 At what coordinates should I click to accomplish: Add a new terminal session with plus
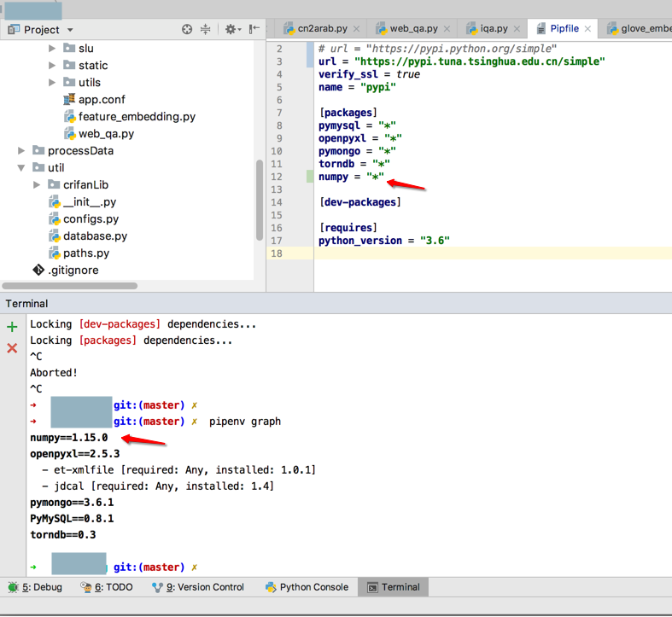point(12,327)
